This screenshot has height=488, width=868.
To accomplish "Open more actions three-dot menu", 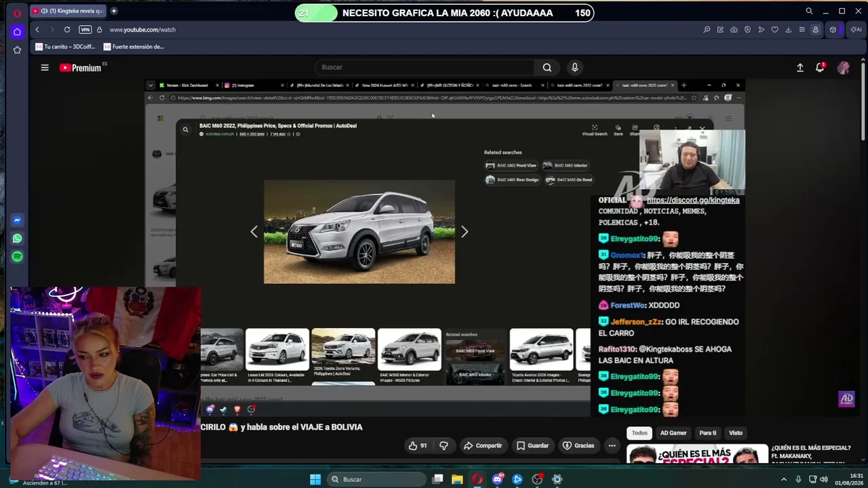I will (612, 445).
